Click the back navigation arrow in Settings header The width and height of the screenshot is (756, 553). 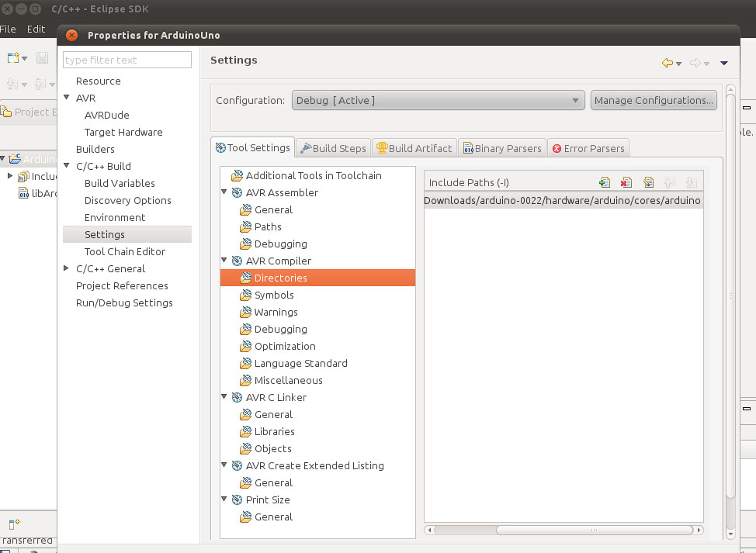(667, 64)
